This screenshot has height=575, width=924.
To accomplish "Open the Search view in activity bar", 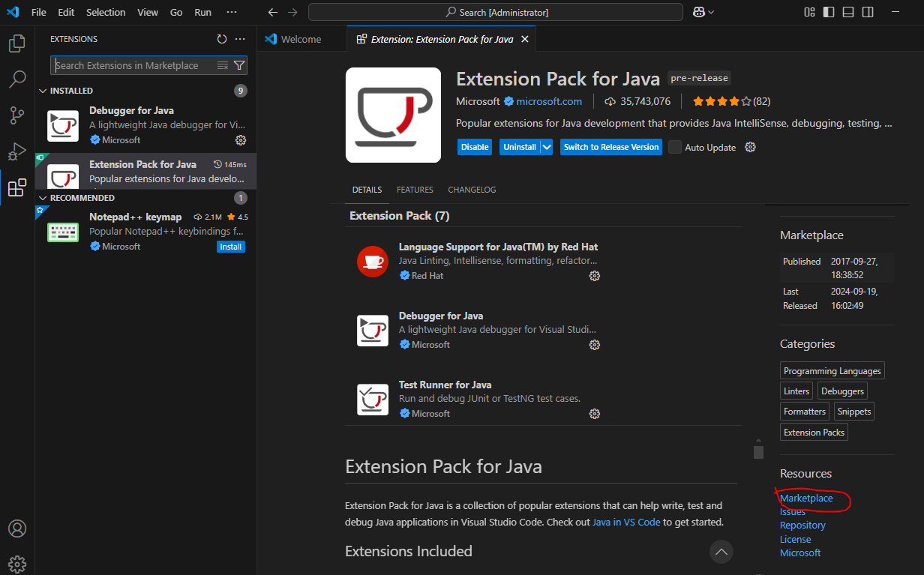I will pyautogui.click(x=17, y=79).
